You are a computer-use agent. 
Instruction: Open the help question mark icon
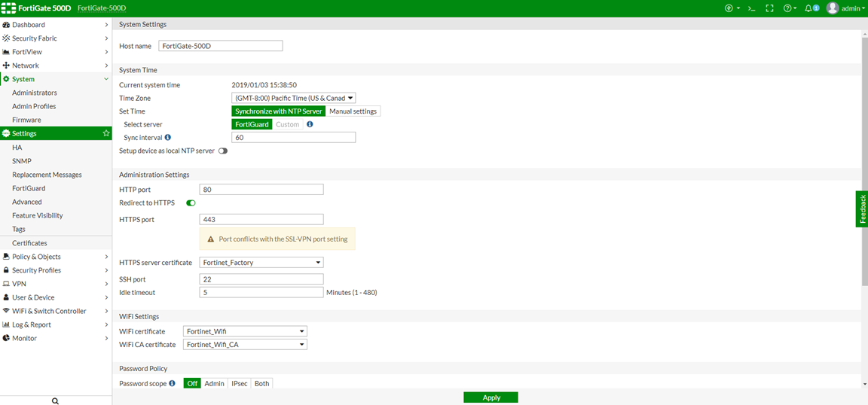(787, 8)
